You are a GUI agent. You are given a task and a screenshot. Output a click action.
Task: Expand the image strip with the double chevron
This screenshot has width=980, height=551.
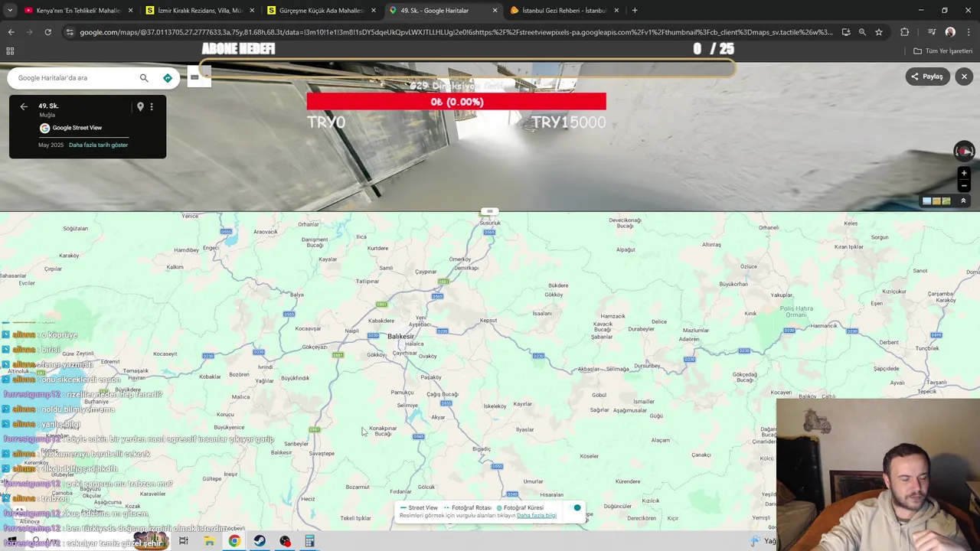[x=963, y=201]
